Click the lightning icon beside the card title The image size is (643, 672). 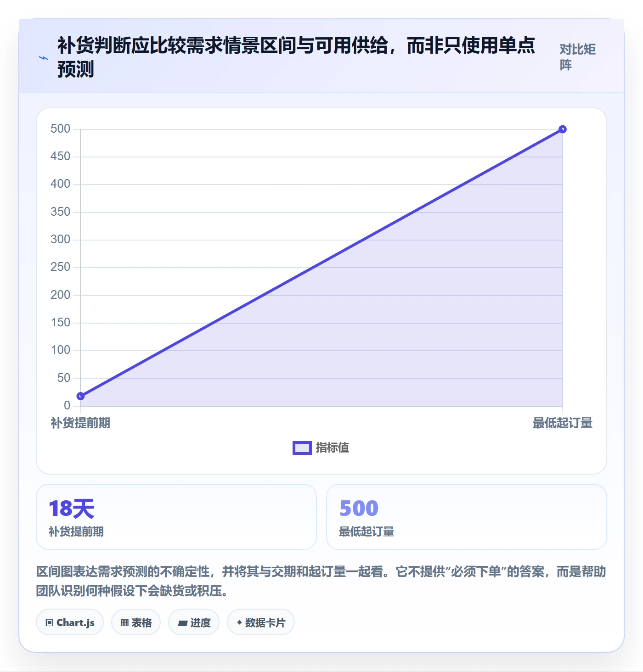pyautogui.click(x=43, y=58)
